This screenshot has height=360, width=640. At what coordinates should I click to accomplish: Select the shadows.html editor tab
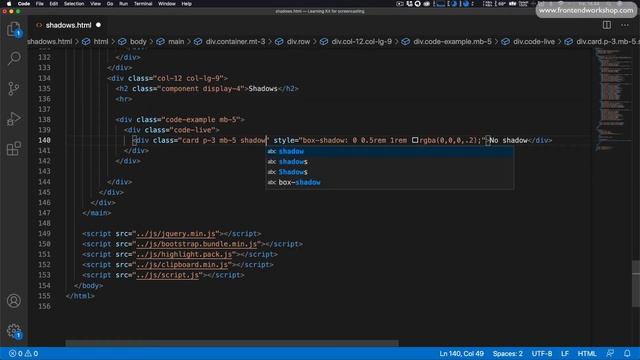68,25
